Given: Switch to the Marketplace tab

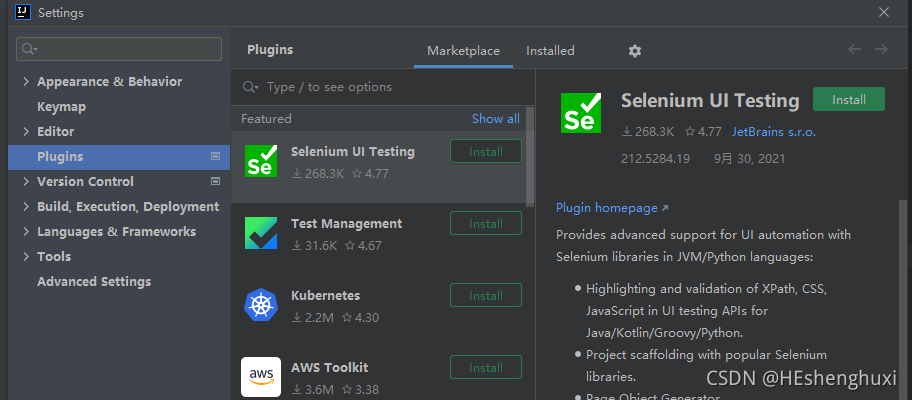Looking at the screenshot, I should click(464, 51).
